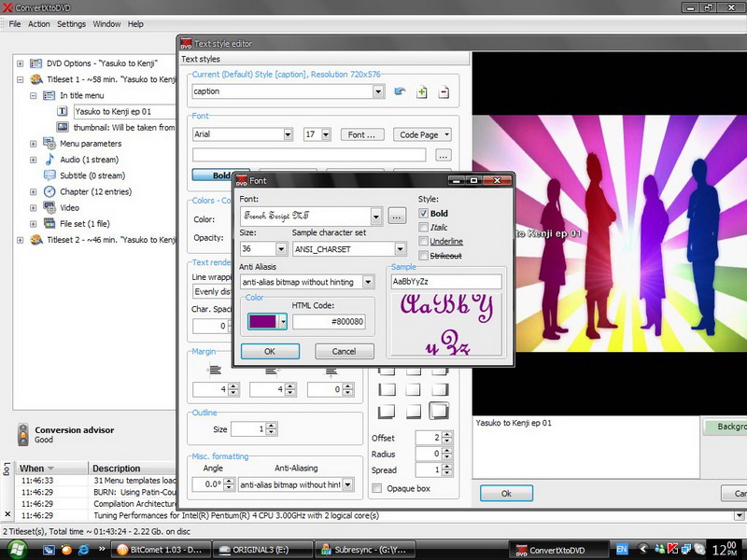Screen dimensions: 747x560
Task: Click OK in the Font dialog
Action: [x=270, y=352]
